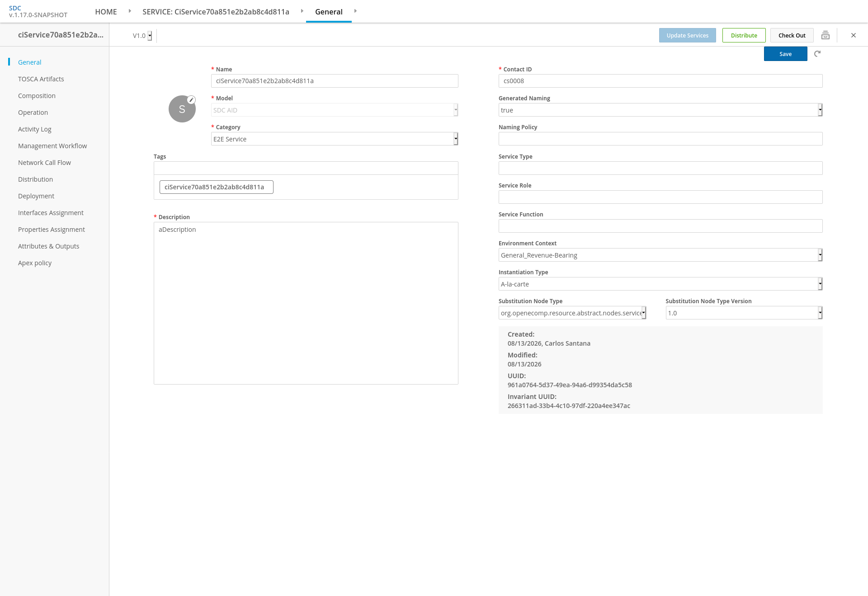The image size is (868, 596).
Task: Open the Category dropdown showing E2E Service
Action: tap(335, 139)
